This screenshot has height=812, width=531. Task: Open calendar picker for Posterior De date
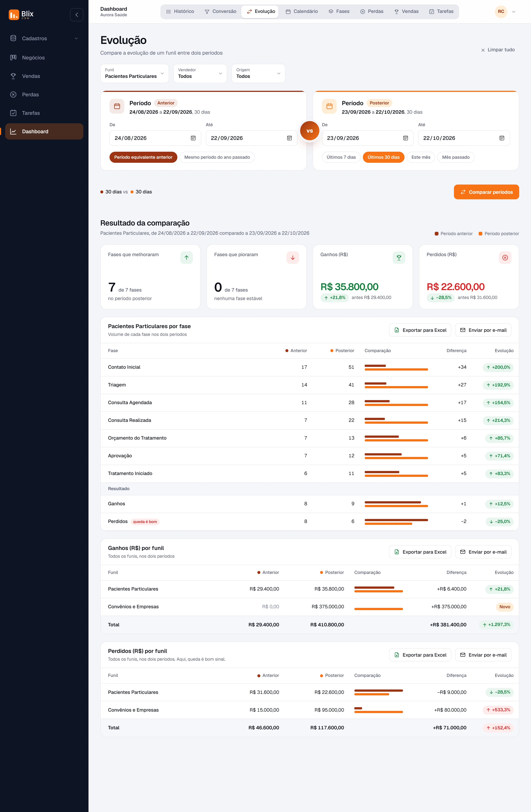click(x=406, y=138)
